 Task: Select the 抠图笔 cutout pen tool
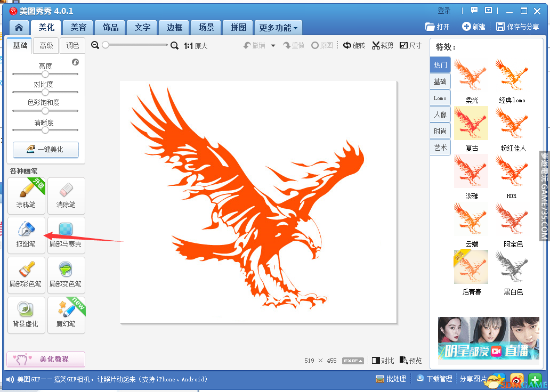[26, 234]
